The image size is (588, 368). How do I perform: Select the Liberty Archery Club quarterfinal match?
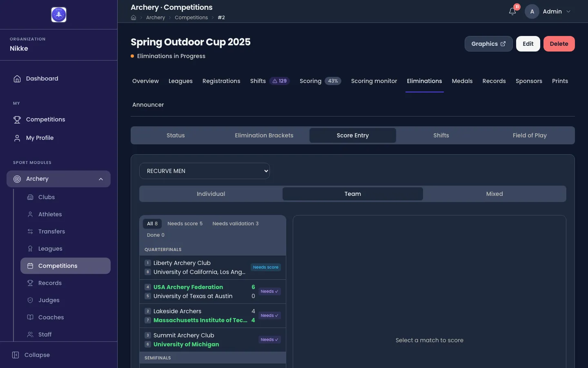point(213,267)
